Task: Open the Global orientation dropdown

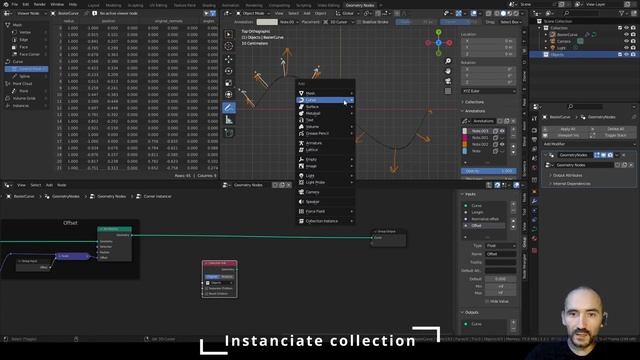Action: coord(348,13)
